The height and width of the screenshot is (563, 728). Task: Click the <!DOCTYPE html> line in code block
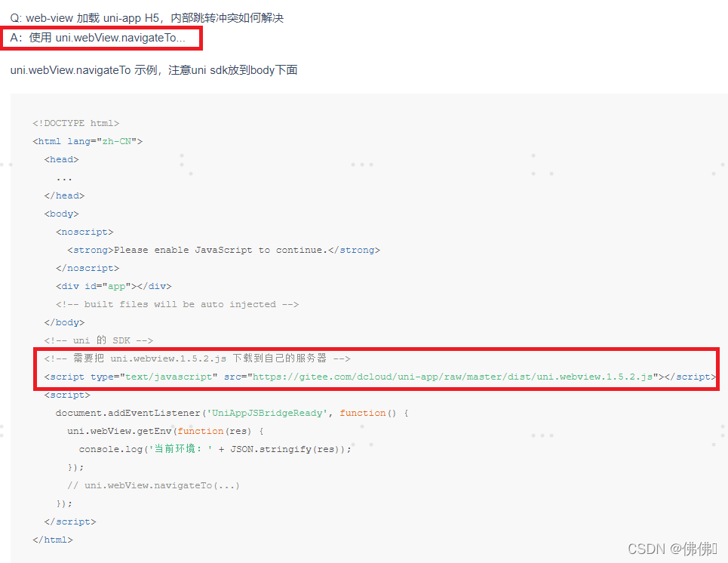coord(78,123)
